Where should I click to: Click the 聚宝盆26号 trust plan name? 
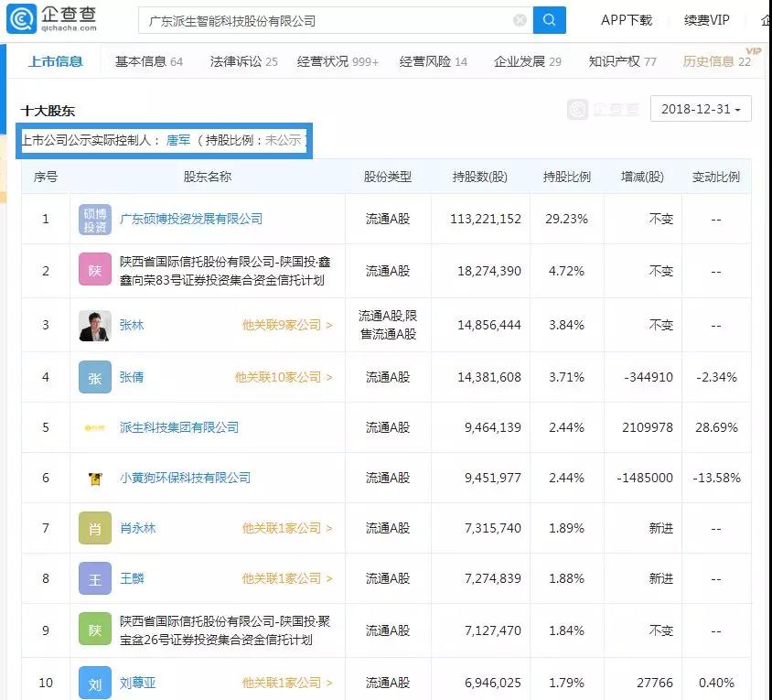pos(225,630)
